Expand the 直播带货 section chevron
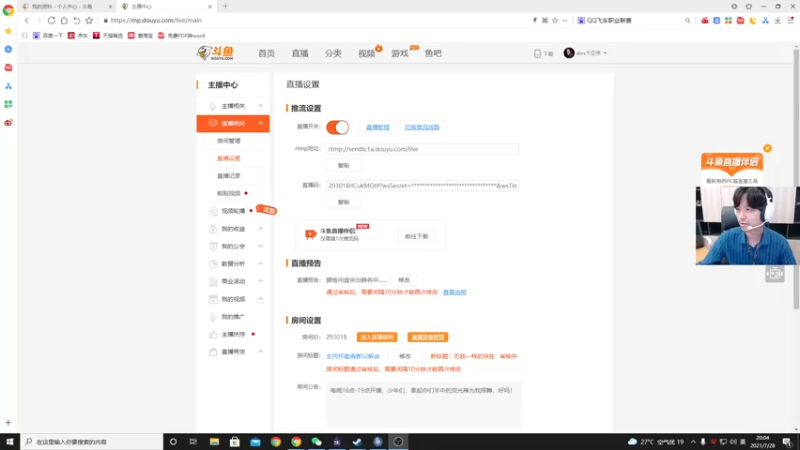This screenshot has width=800, height=450. 261,352
